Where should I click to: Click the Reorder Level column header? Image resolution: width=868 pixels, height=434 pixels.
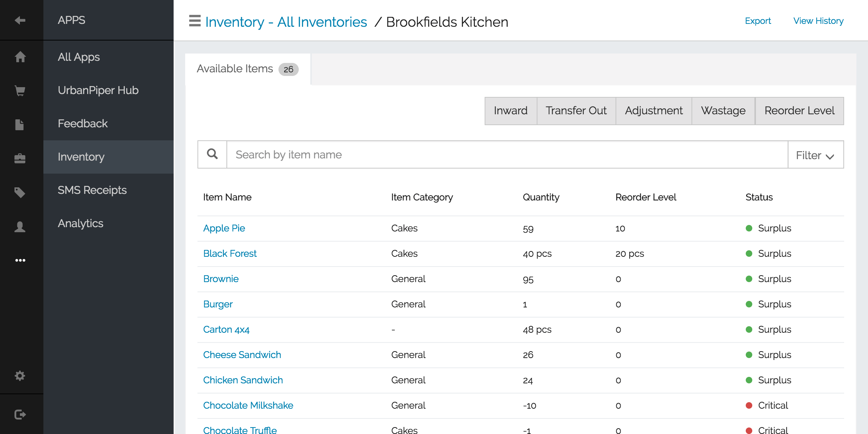(x=646, y=197)
